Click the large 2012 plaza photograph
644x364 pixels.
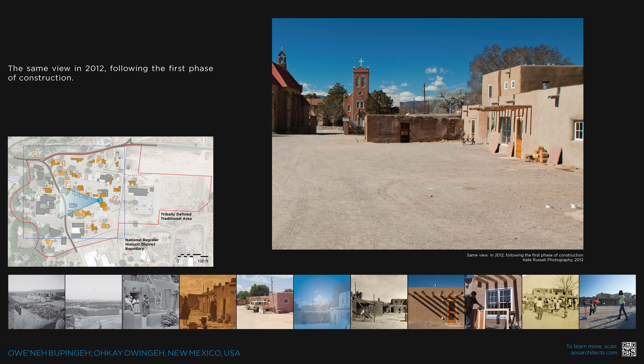(x=427, y=134)
